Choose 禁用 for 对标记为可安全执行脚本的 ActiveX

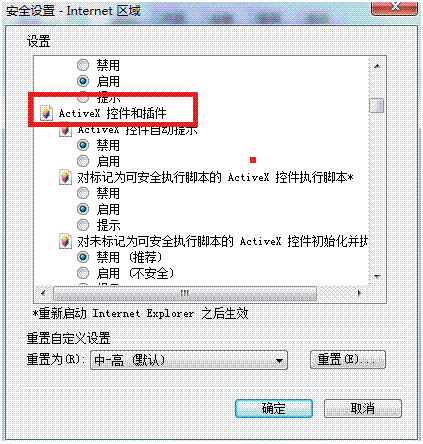point(83,193)
